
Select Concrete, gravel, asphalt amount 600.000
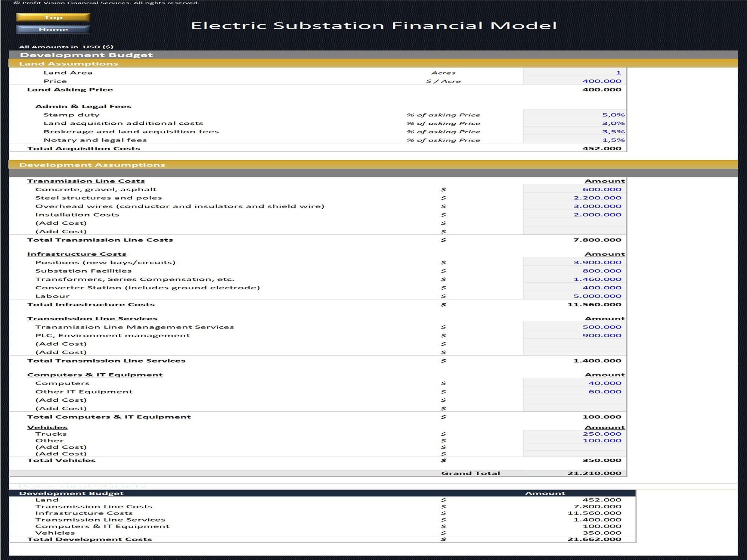click(574, 189)
